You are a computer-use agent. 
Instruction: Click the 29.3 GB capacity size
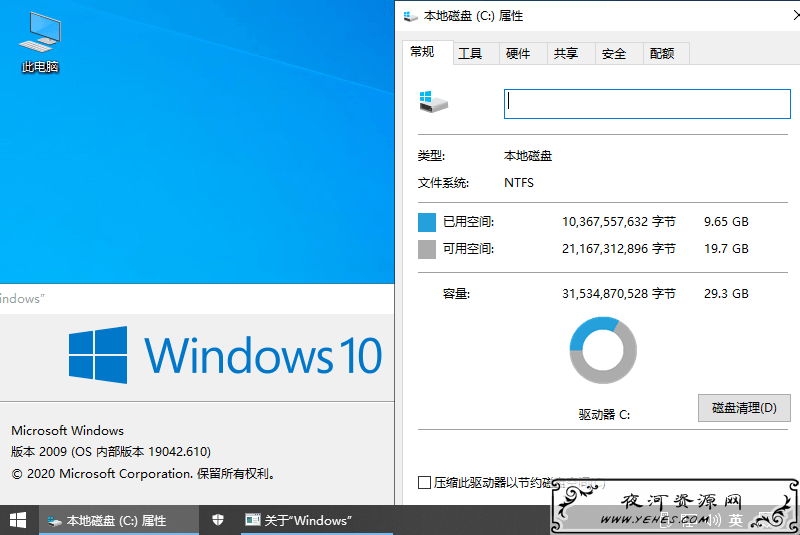[726, 294]
